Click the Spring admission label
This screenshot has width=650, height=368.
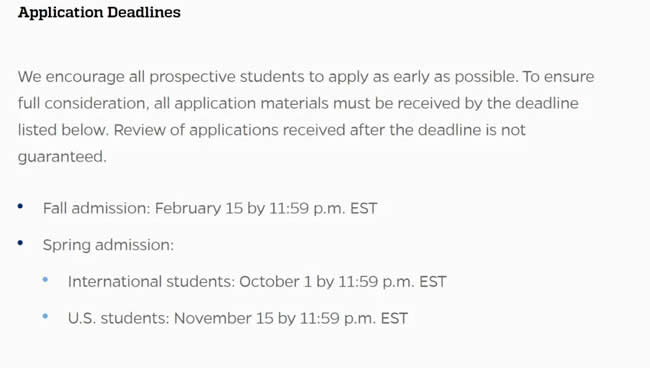108,245
